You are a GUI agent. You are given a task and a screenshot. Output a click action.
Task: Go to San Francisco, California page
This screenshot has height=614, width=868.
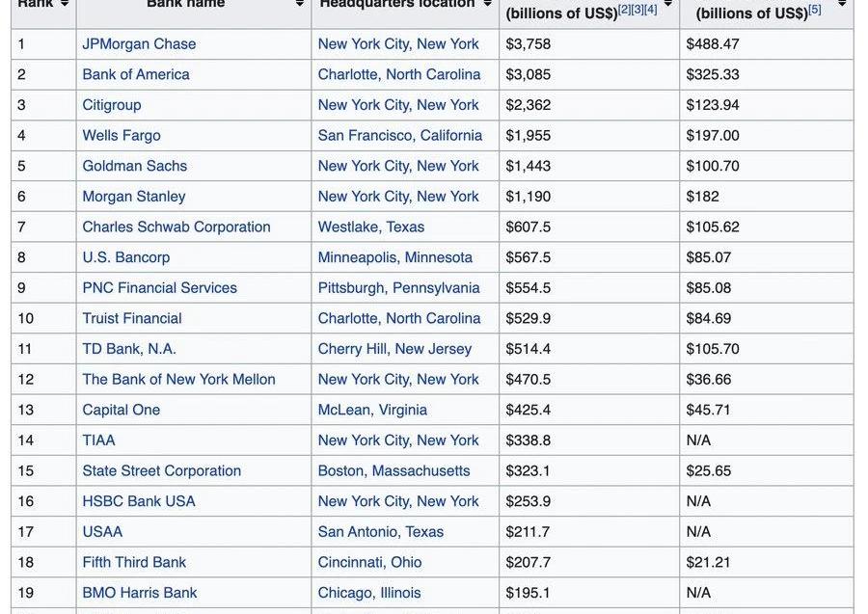click(x=400, y=135)
